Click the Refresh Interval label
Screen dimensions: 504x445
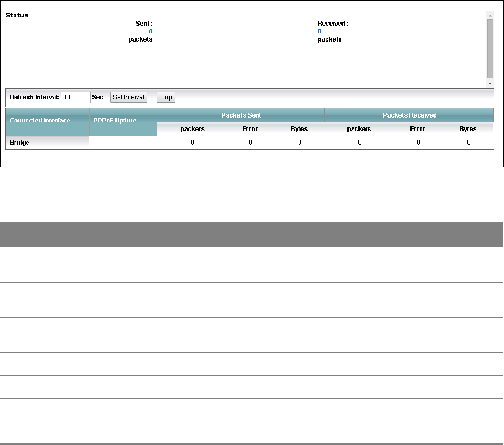click(34, 97)
